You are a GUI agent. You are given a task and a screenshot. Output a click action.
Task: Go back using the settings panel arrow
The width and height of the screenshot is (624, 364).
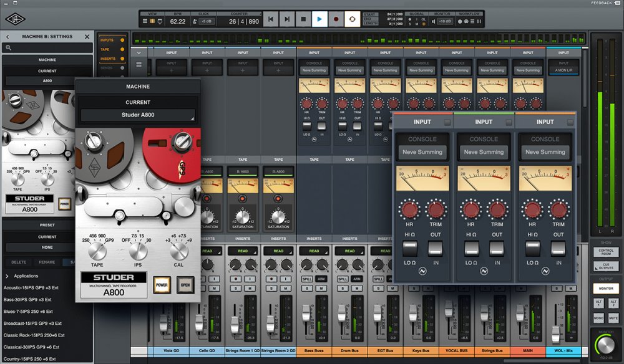(7, 37)
